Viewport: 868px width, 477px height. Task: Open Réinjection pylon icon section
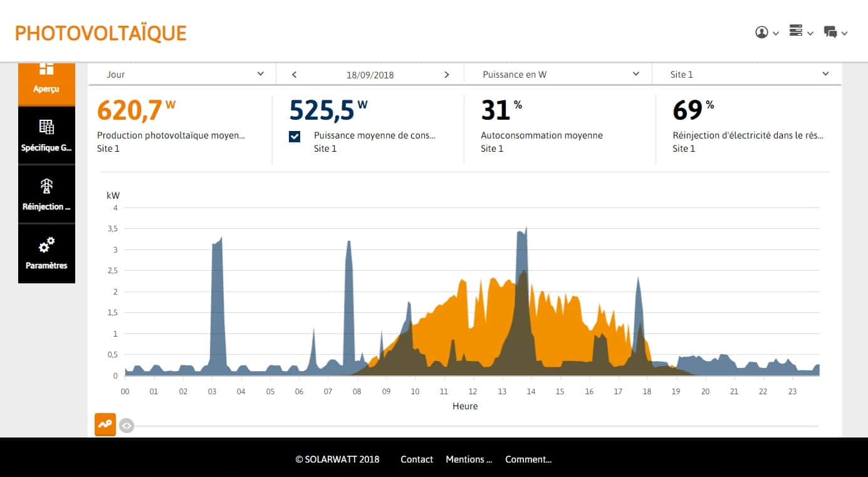pyautogui.click(x=46, y=186)
